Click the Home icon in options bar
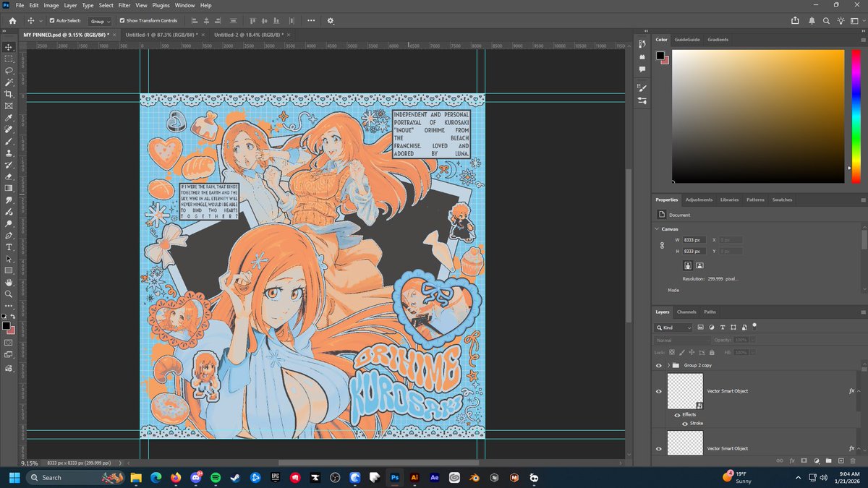The width and height of the screenshot is (868, 488). click(x=12, y=21)
